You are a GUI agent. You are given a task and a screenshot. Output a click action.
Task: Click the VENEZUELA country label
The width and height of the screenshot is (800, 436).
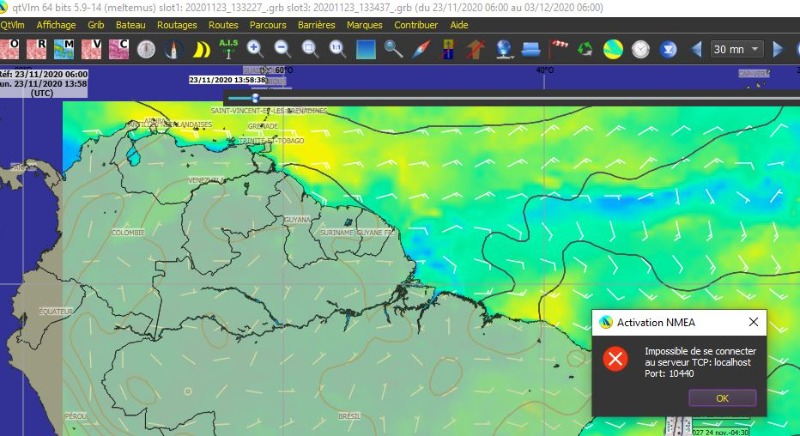click(x=206, y=180)
